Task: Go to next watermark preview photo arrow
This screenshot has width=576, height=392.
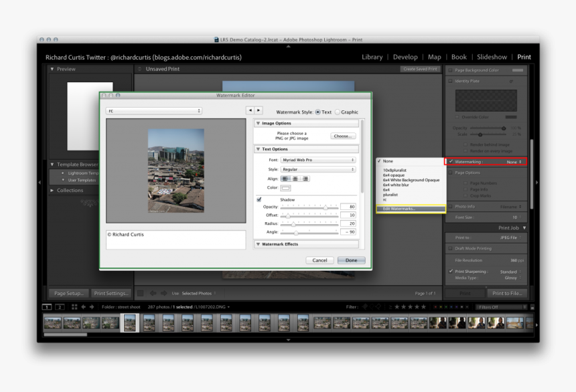Action: pos(259,110)
